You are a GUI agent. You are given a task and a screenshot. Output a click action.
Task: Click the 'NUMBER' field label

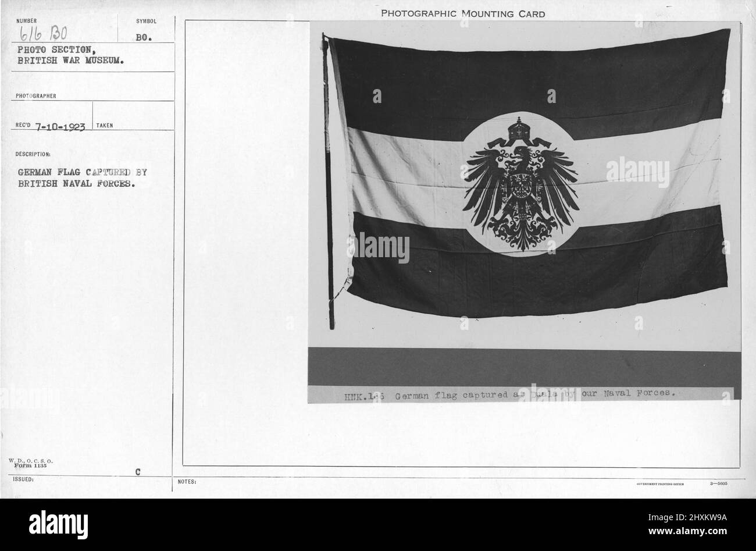pos(26,20)
